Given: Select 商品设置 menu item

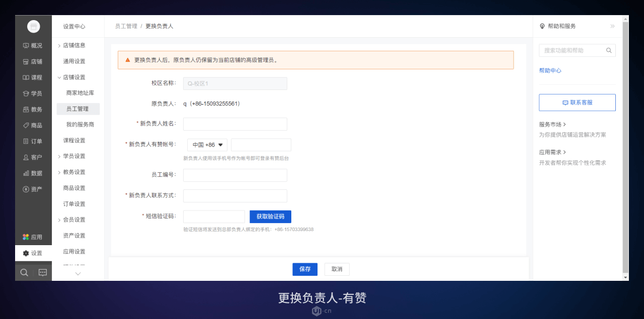Looking at the screenshot, I should 74,188.
